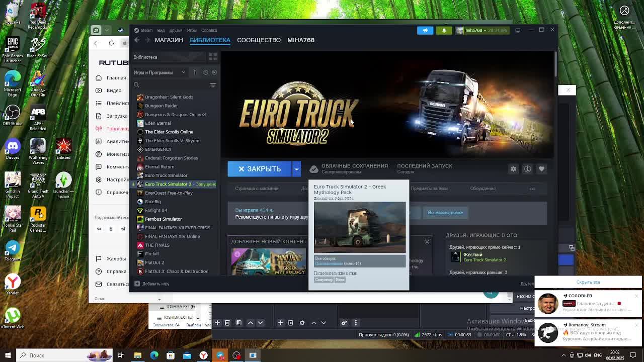
Task: Open OBS source properties gear icon
Action: click(302, 323)
